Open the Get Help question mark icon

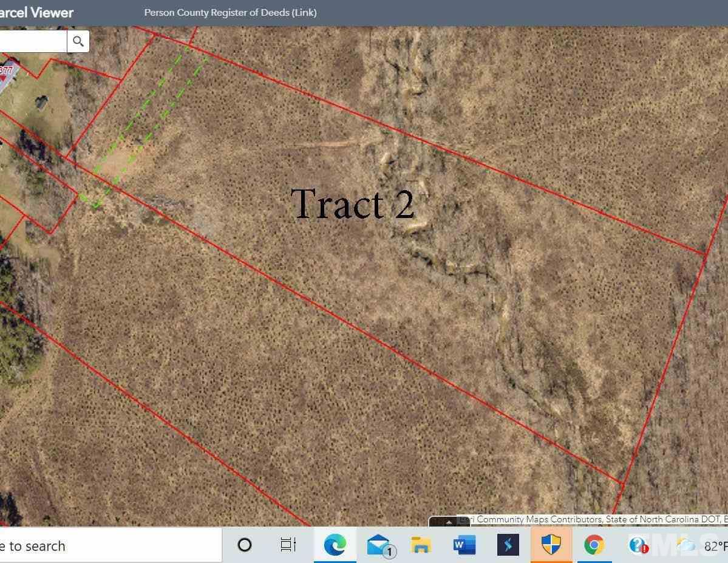[x=638, y=545]
